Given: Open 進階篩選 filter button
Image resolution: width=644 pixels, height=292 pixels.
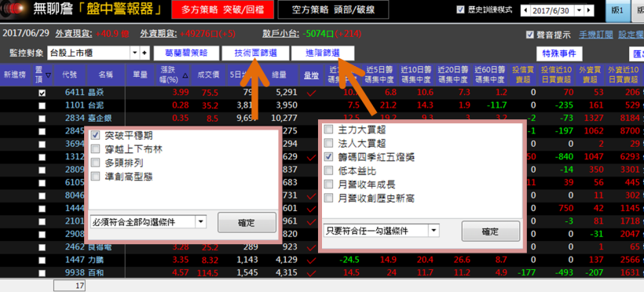Looking at the screenshot, I should [323, 53].
